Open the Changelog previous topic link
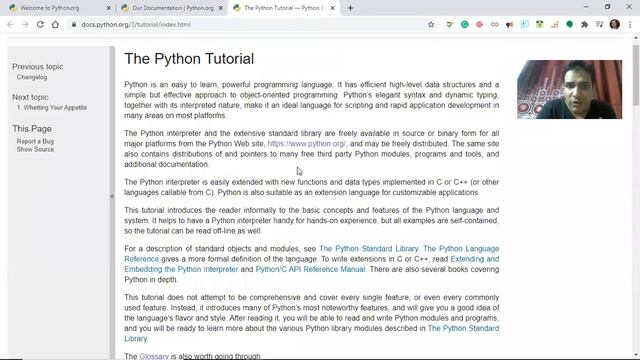Viewport: 640px width, 360px height. click(32, 77)
